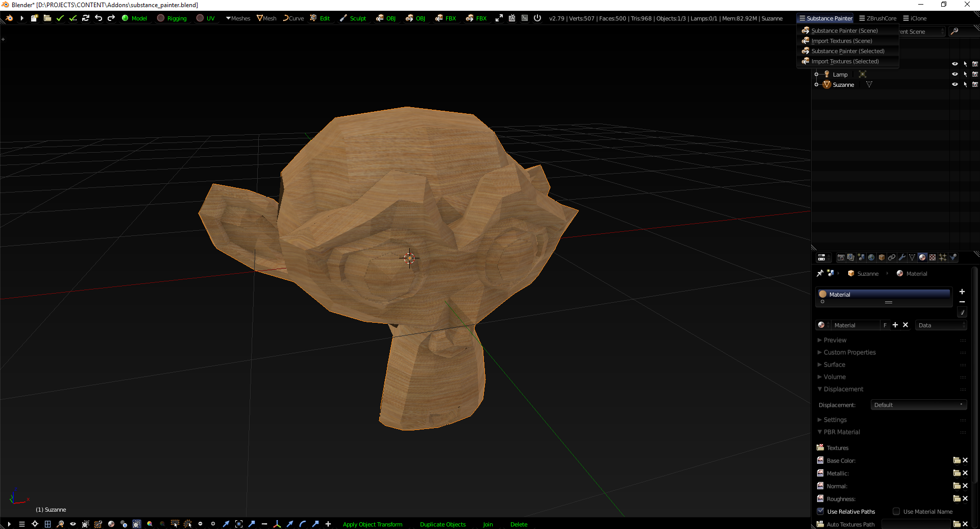Image resolution: width=980 pixels, height=529 pixels.
Task: Open the Scene properties tab
Action: click(x=861, y=257)
